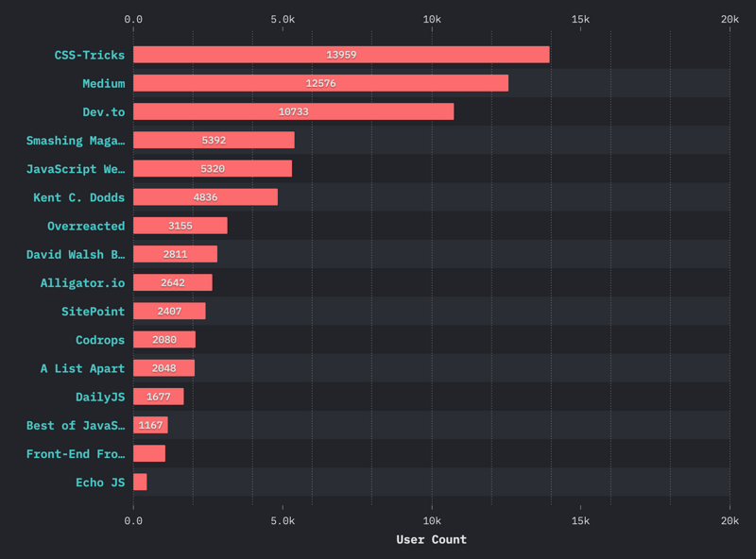Select the Kent C. Dodds axis label

coord(78,197)
